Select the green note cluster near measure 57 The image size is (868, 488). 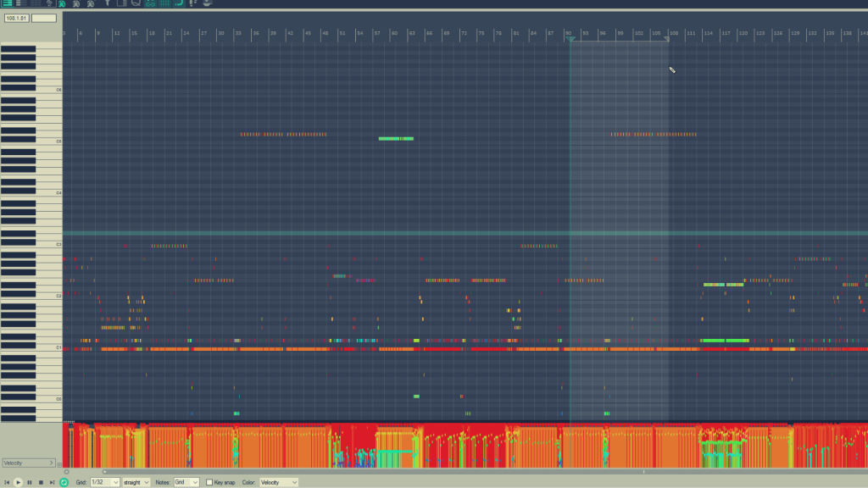point(396,138)
